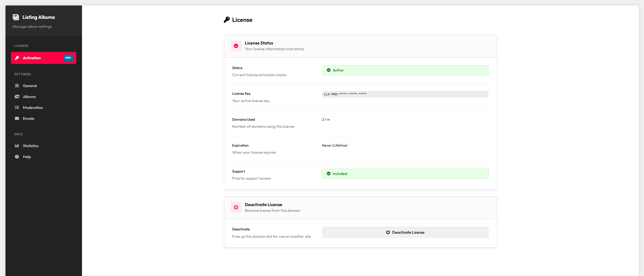The height and width of the screenshot is (276, 644).
Task: Click the masked License Key field
Action: (405, 94)
